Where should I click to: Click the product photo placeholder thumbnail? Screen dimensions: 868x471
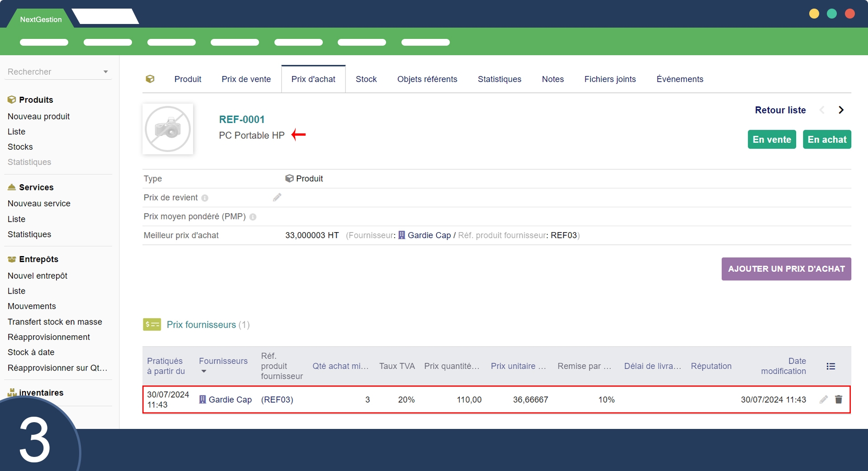tap(168, 129)
